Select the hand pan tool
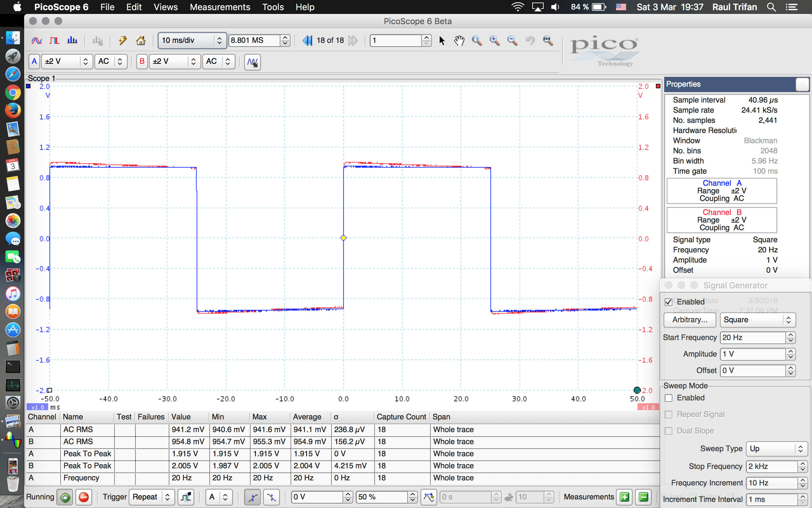This screenshot has width=812, height=508. (x=459, y=41)
